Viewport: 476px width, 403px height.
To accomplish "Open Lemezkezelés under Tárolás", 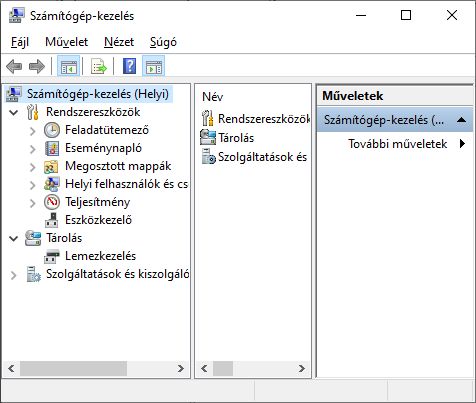I will coord(100,256).
